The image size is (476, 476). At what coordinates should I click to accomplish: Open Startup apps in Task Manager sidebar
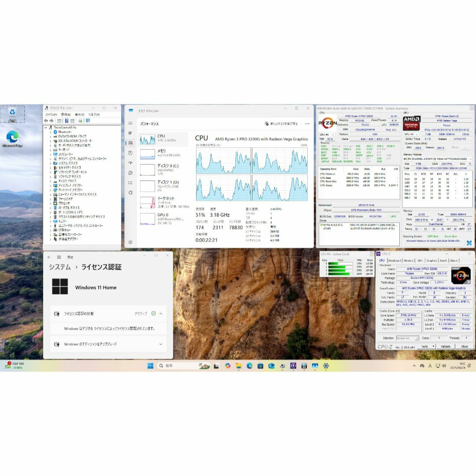(130, 163)
